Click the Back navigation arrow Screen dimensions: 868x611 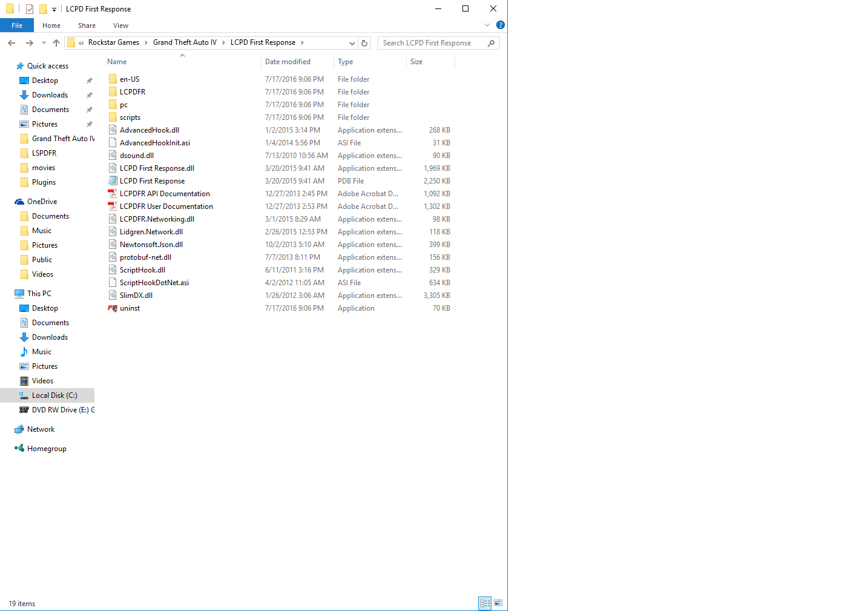tap(12, 43)
